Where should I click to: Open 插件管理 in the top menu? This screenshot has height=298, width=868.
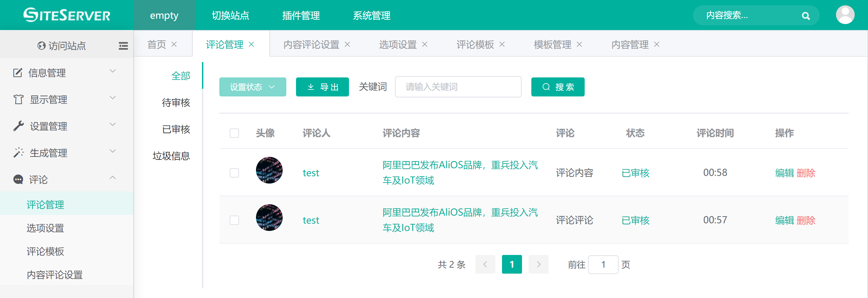pos(301,15)
